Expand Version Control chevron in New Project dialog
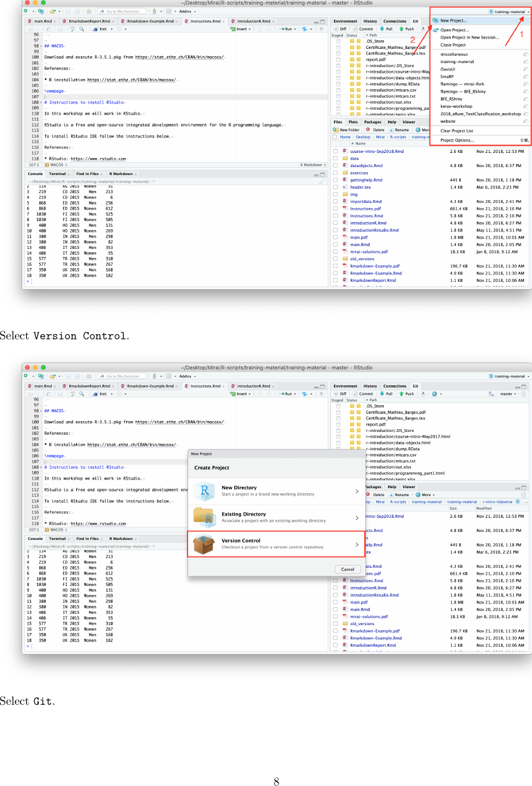The image size is (532, 786). (x=356, y=544)
